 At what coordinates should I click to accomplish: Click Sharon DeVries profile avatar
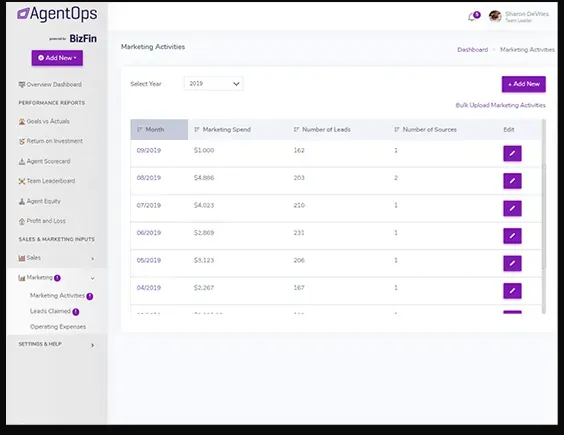click(495, 16)
